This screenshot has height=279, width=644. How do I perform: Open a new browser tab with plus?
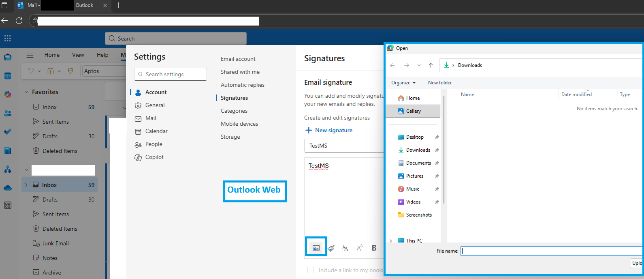tap(118, 5)
